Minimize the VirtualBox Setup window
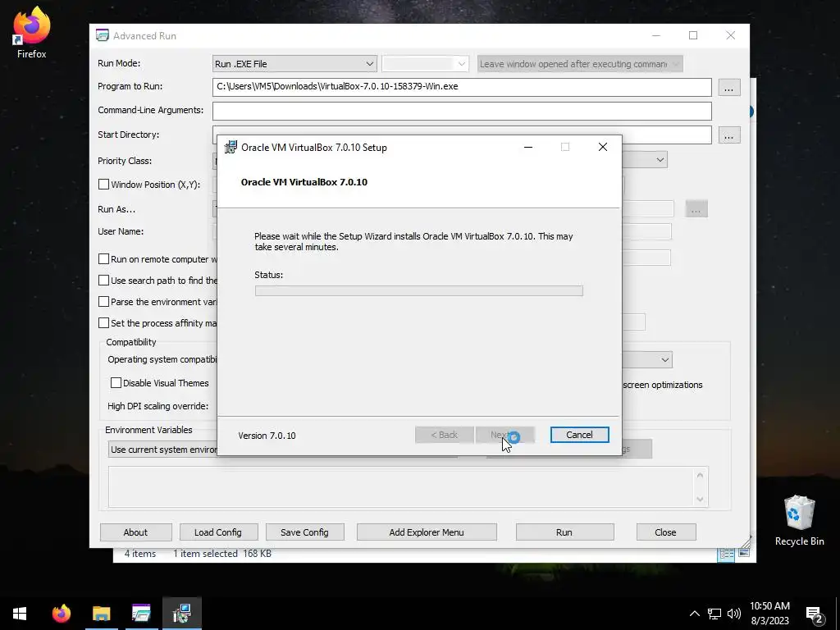840x630 pixels. click(528, 148)
